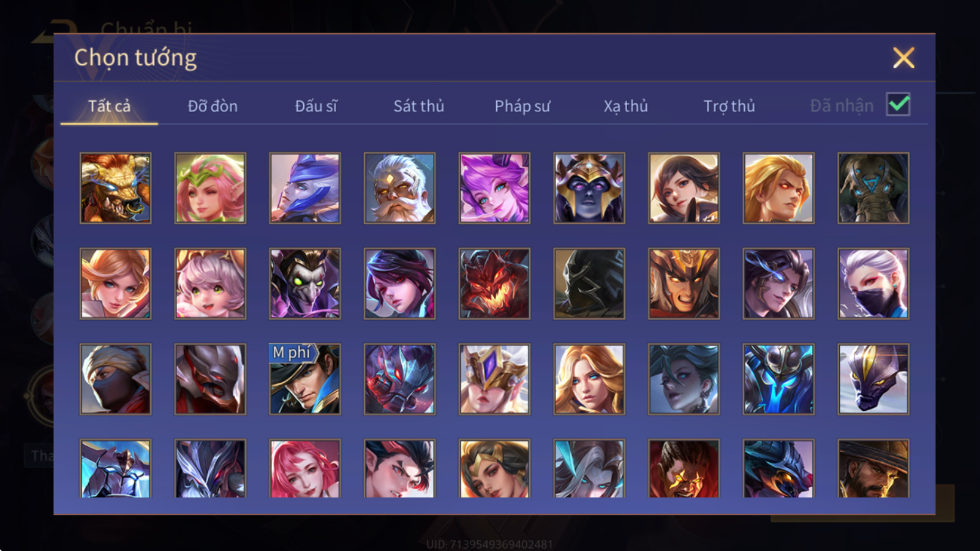Close the 'Chọn tướng' dialog
Image resolution: width=980 pixels, height=551 pixels.
point(903,58)
